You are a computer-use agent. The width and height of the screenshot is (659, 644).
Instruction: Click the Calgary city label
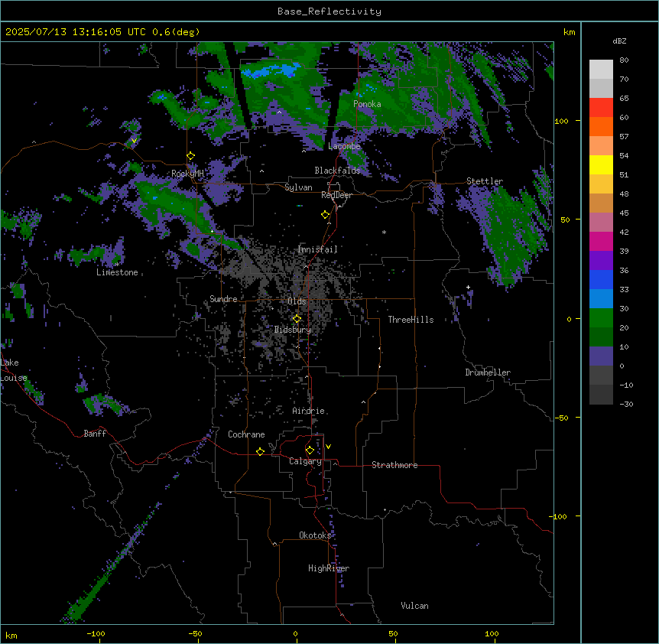[305, 461]
